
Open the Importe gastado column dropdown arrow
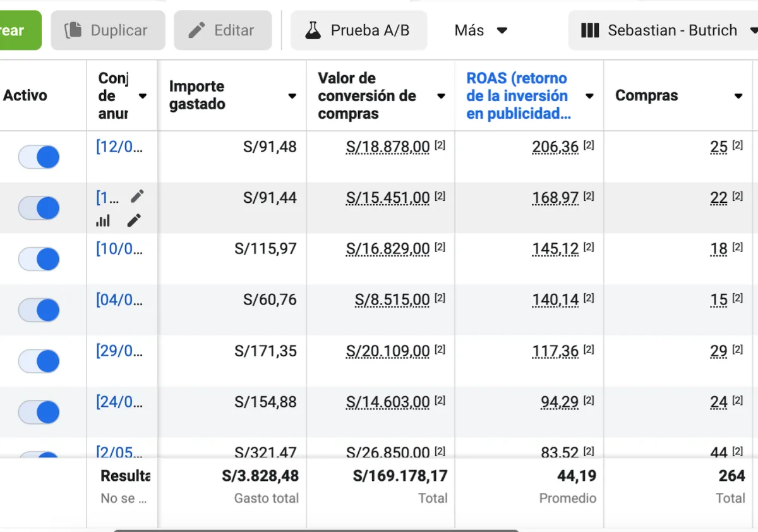[x=292, y=96]
